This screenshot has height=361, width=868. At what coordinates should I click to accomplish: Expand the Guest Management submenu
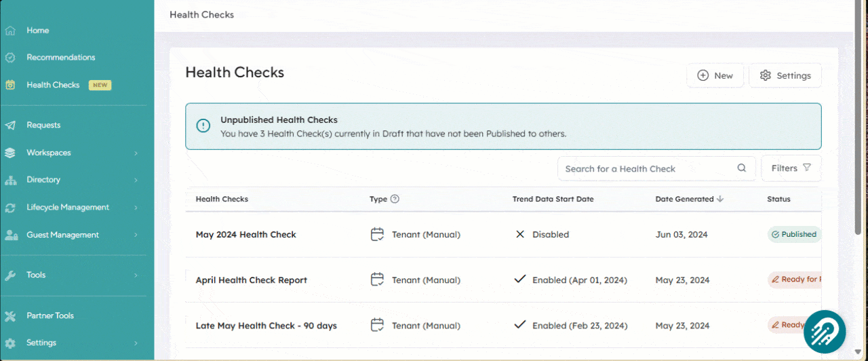(x=136, y=235)
